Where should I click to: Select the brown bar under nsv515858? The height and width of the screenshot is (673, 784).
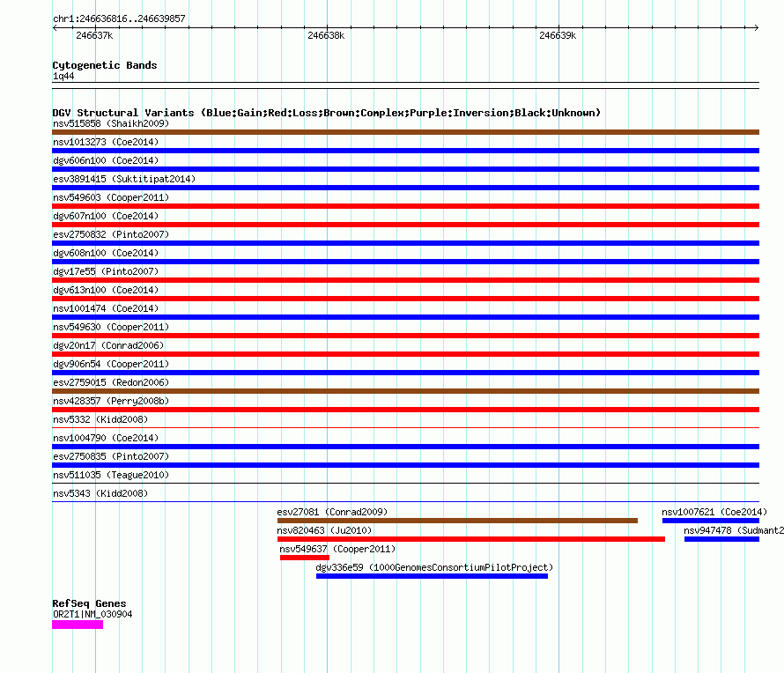405,132
